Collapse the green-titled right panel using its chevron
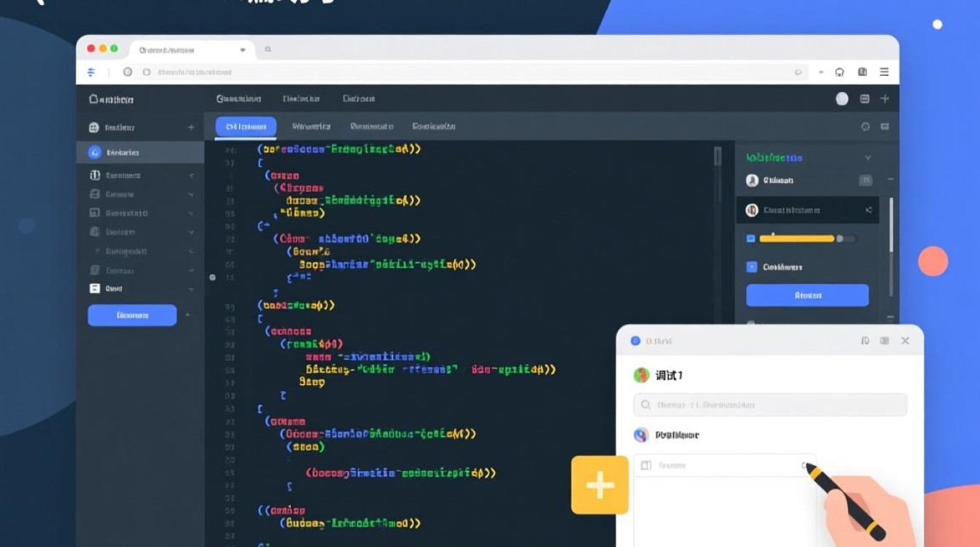980x547 pixels. pyautogui.click(x=868, y=158)
